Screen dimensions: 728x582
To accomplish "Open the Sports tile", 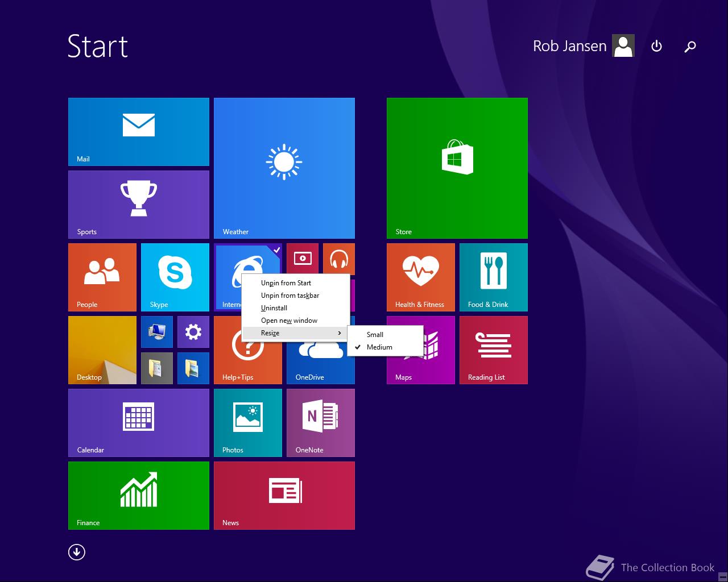I will (139, 205).
